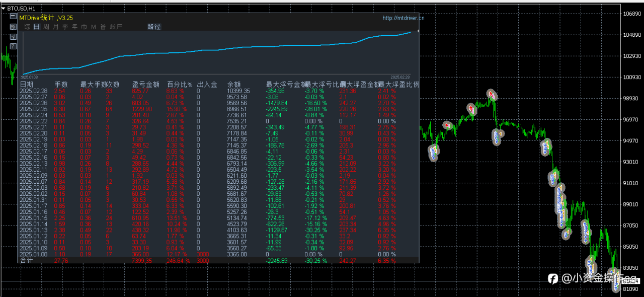
Task: Click the minimize panel icon beside MTDriver title
Action: [13, 17]
